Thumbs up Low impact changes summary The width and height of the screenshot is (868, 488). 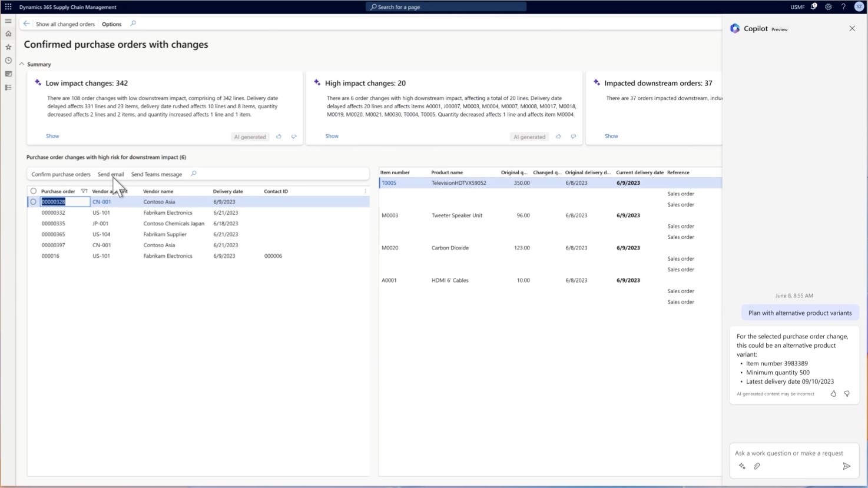pyautogui.click(x=279, y=137)
